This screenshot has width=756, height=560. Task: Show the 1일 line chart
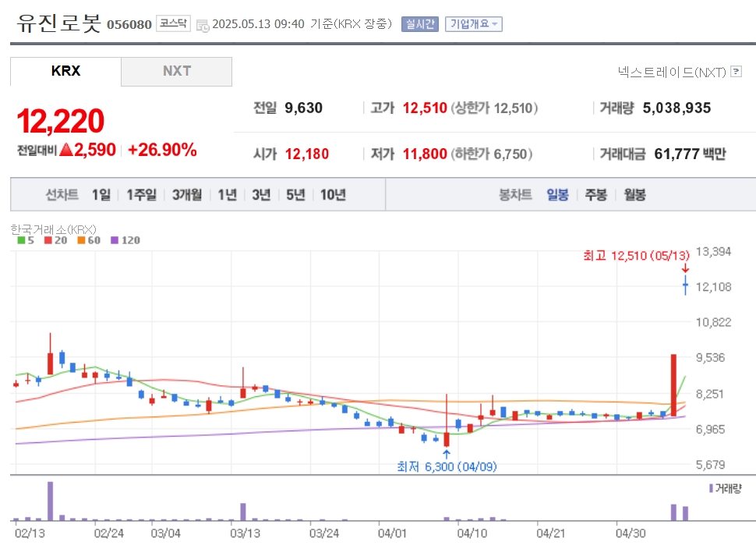[101, 195]
